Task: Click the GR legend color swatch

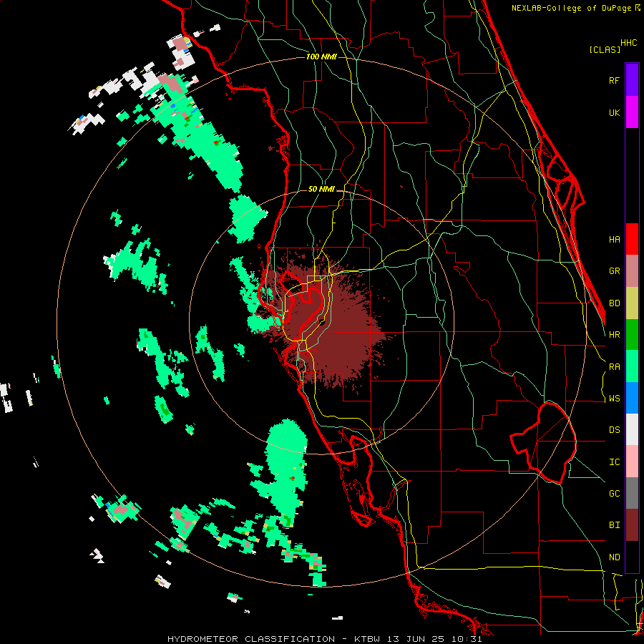Action: [x=632, y=271]
